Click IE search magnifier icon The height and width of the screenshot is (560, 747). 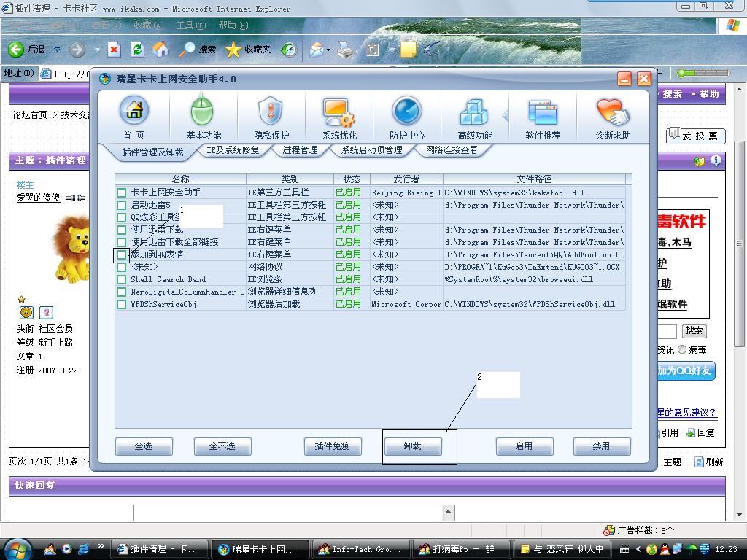coord(187,49)
